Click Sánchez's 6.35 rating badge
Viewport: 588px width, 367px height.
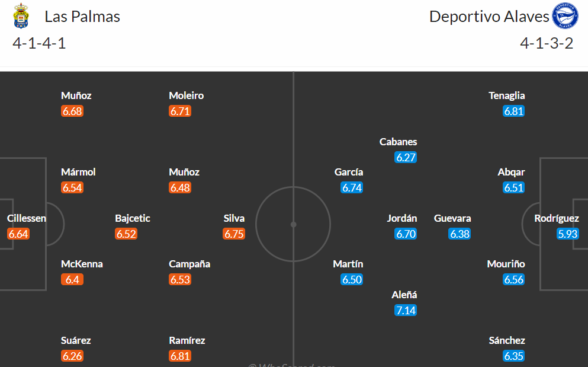[513, 356]
